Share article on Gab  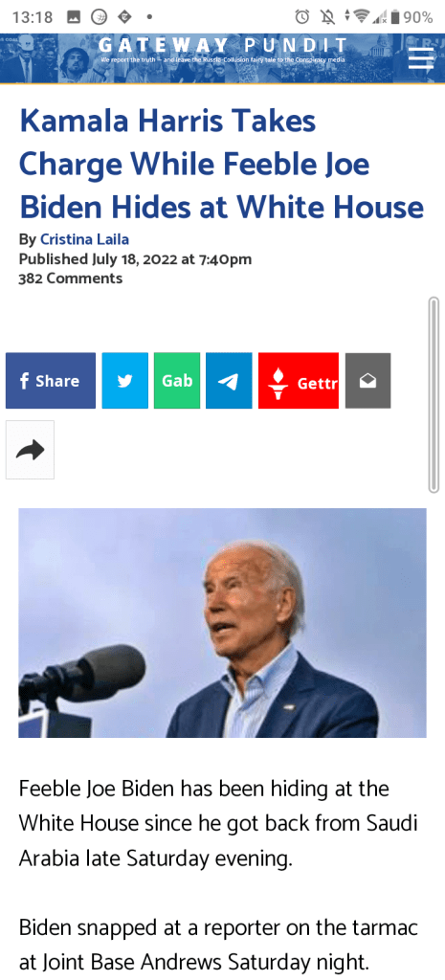(x=177, y=381)
